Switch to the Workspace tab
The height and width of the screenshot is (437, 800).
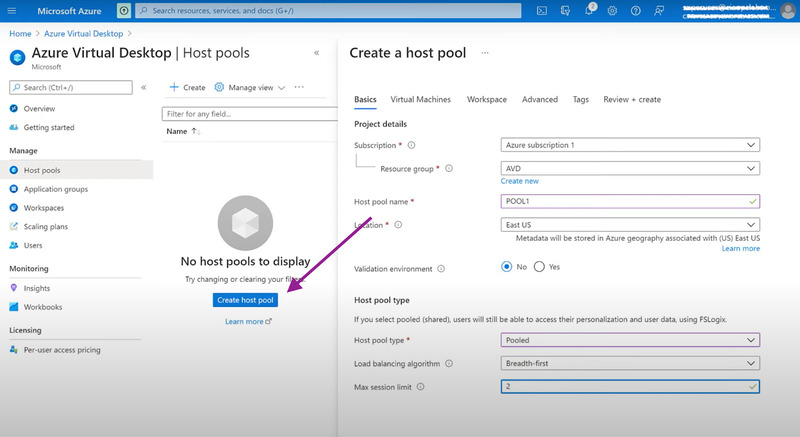click(x=487, y=99)
